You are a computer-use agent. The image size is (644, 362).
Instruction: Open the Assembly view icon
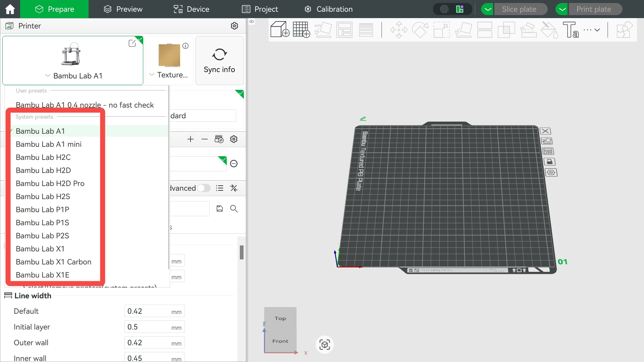[x=624, y=29]
